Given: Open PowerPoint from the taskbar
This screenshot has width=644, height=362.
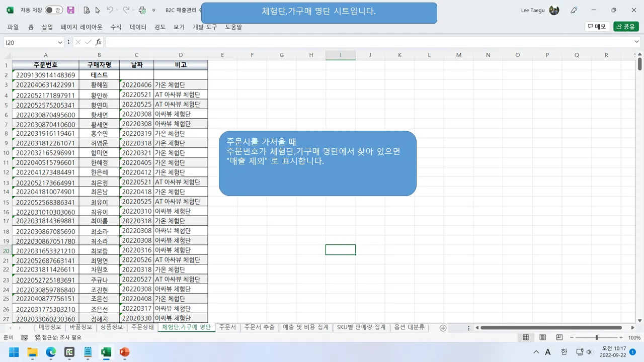Looking at the screenshot, I should point(124,352).
